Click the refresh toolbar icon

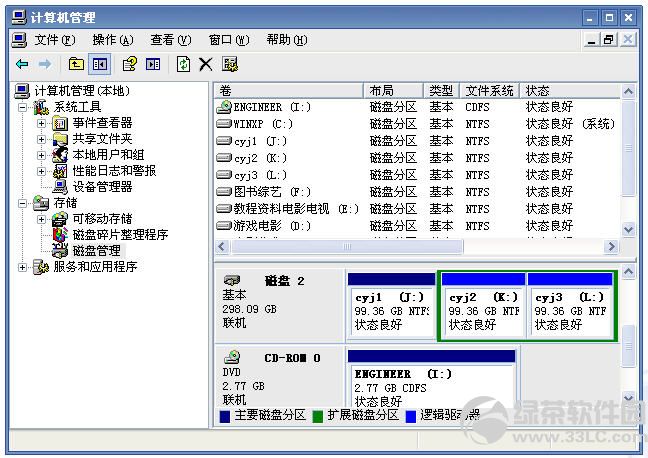click(x=182, y=64)
